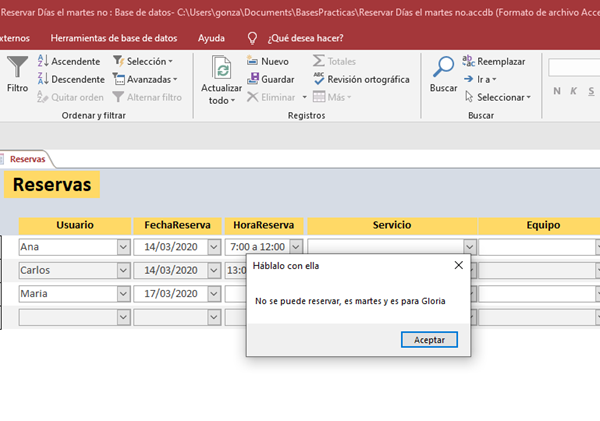Click Reemplazar in the Buscar group
The image size is (600, 421).
(499, 62)
